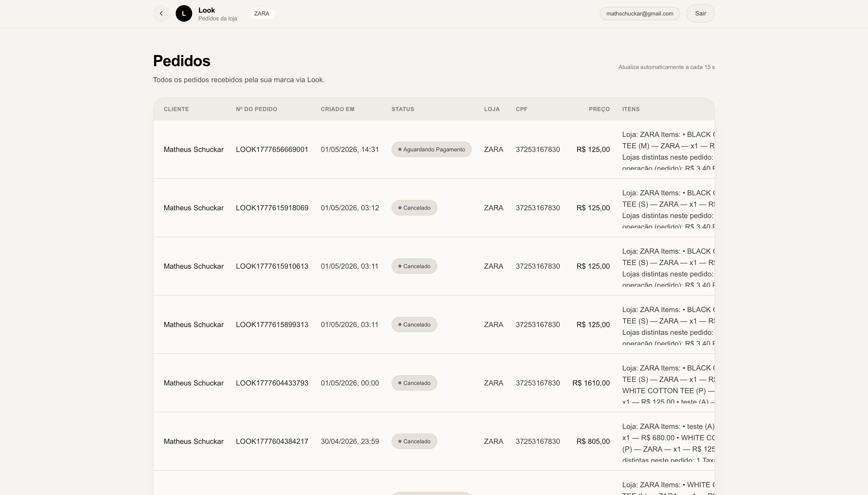The image size is (868, 495).
Task: Click the page description about Look orders
Action: tap(239, 80)
